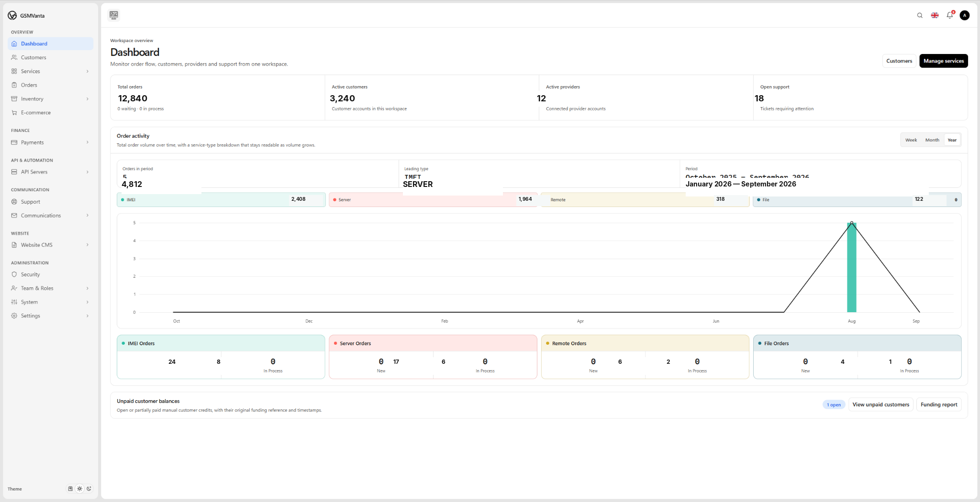
Task: Open the Server Orders card header
Action: [x=433, y=343]
